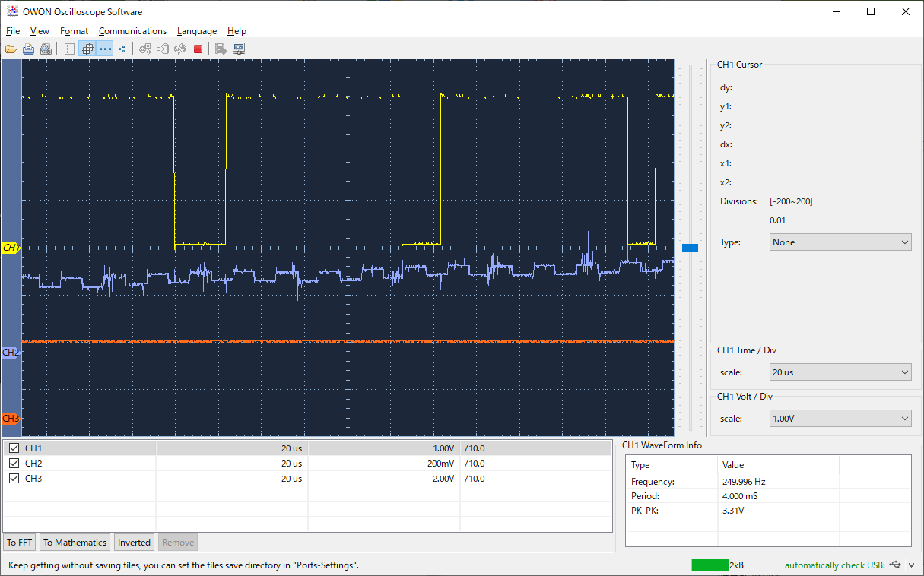
Task: Open the Format menu
Action: (x=75, y=31)
